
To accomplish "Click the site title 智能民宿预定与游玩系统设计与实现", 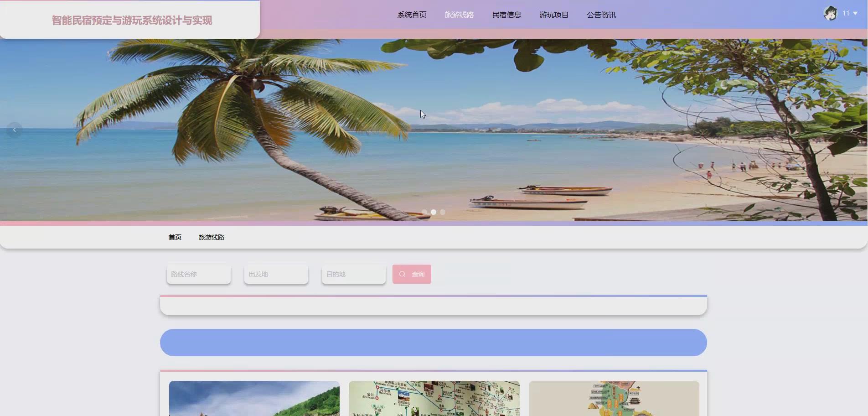I will pyautogui.click(x=132, y=21).
